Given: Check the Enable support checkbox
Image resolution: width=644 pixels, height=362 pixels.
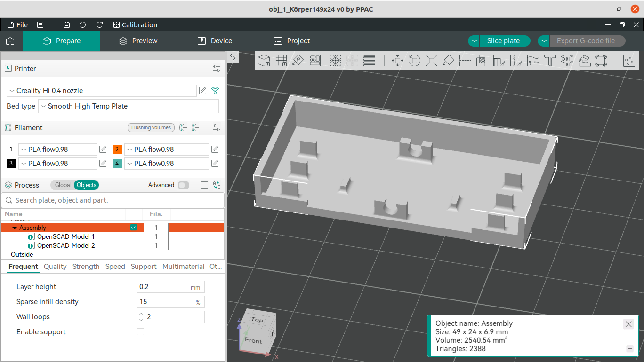Looking at the screenshot, I should click(140, 332).
